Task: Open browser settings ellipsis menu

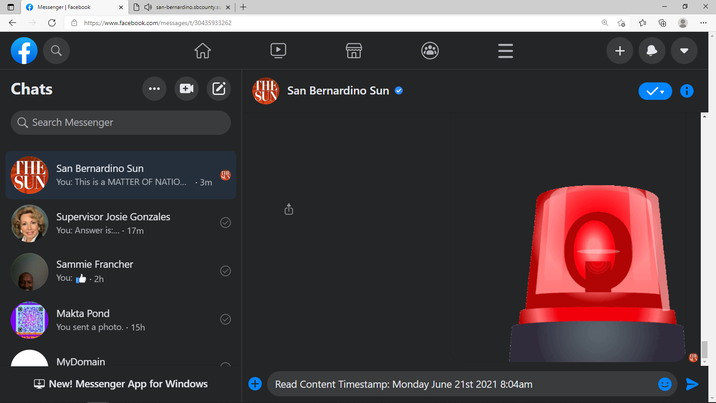Action: pos(703,23)
